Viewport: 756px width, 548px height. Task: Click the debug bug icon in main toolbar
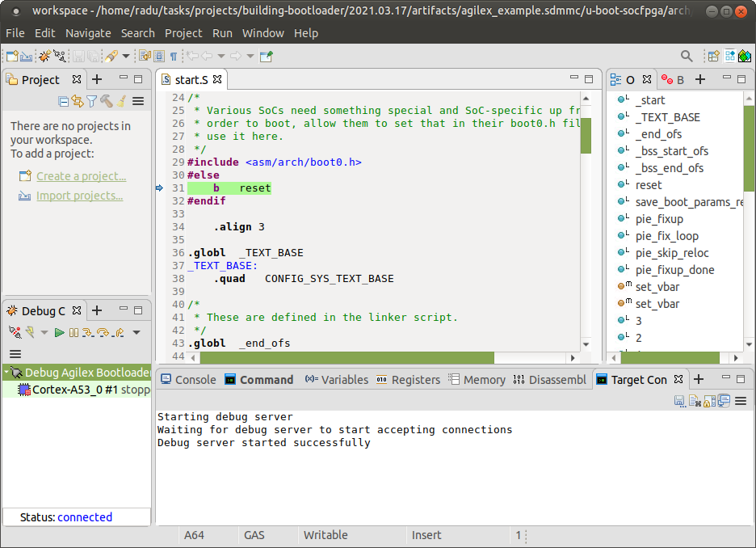pos(44,56)
